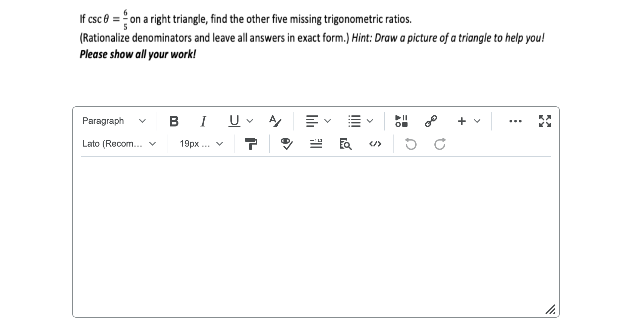Click the 'Please show all your work!' text

point(138,54)
